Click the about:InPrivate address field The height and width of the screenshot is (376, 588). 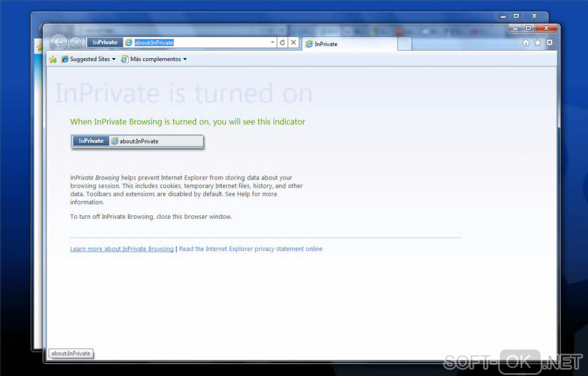[201, 43]
